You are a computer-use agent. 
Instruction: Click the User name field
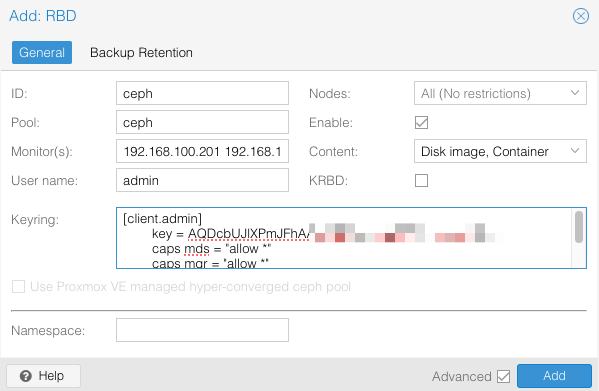202,180
